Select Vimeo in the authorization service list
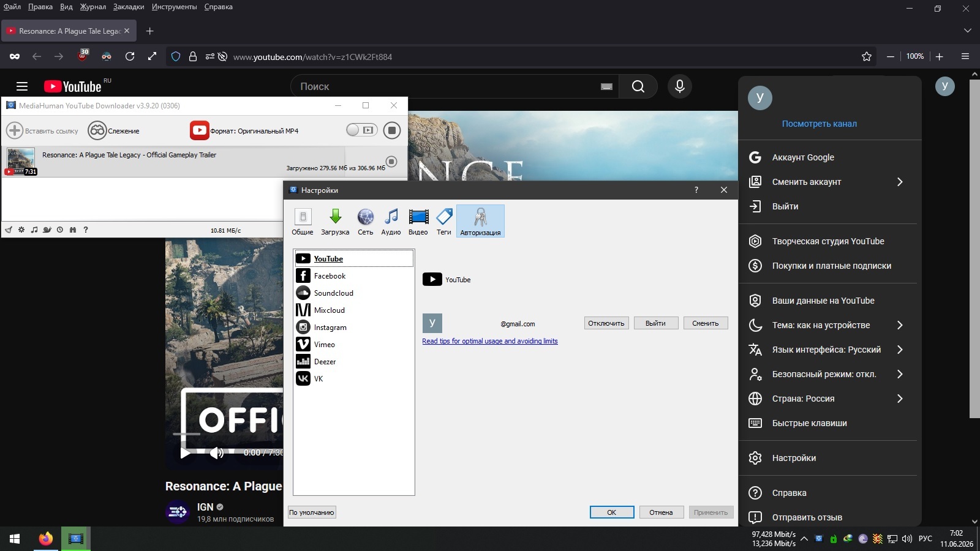This screenshot has height=551, width=980. [x=354, y=345]
